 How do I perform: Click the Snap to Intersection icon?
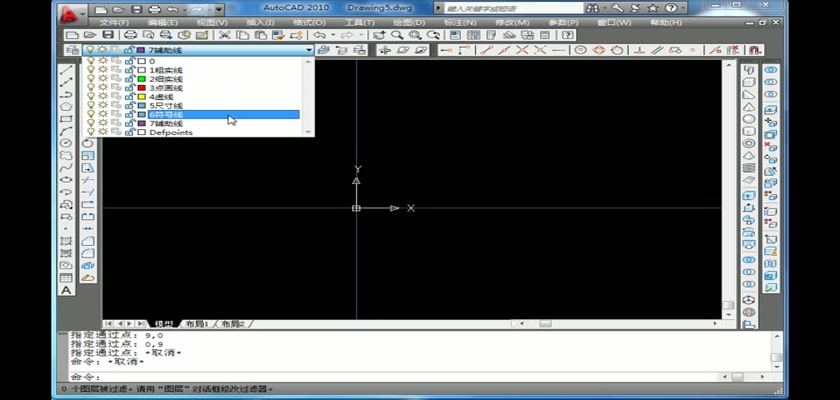coord(522,50)
